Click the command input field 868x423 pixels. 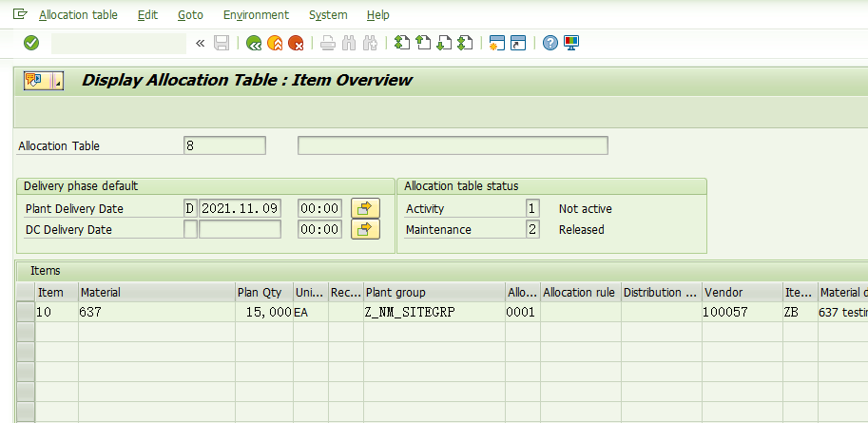coord(119,43)
